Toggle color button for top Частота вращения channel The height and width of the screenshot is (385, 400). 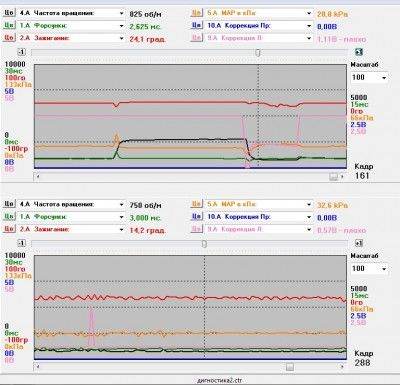coord(9,13)
